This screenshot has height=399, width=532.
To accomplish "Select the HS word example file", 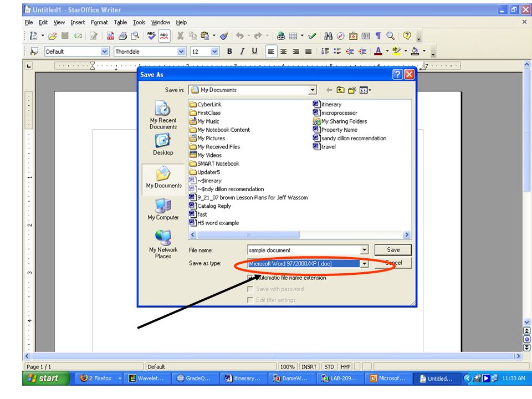I will 214,223.
